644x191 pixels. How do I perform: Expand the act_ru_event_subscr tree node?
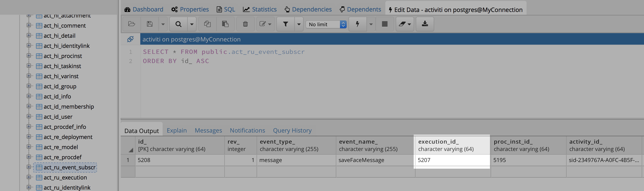pos(29,167)
